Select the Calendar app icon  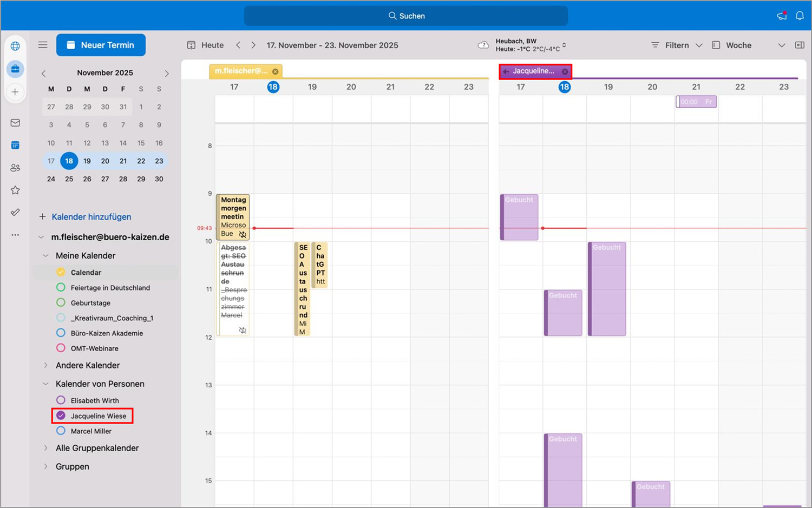click(x=15, y=145)
